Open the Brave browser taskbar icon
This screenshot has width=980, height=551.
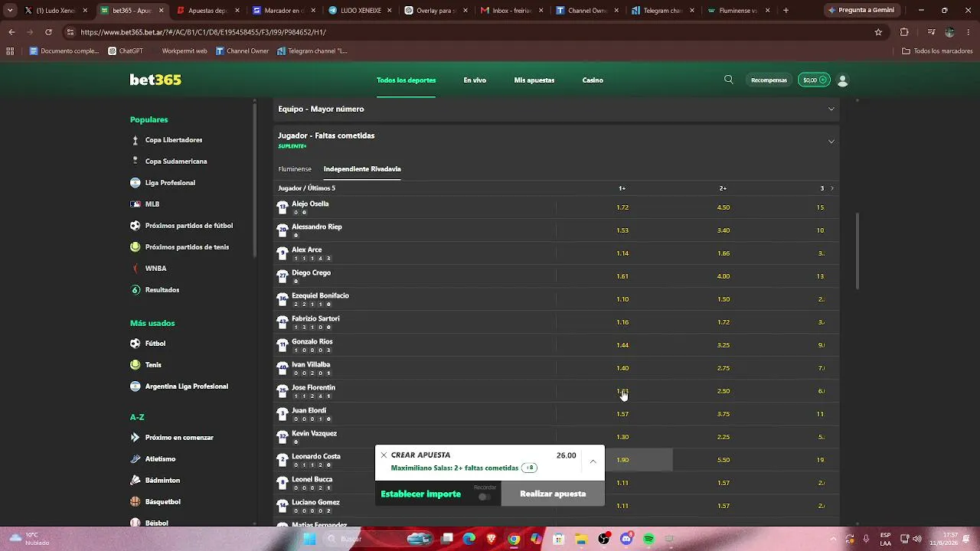492,539
